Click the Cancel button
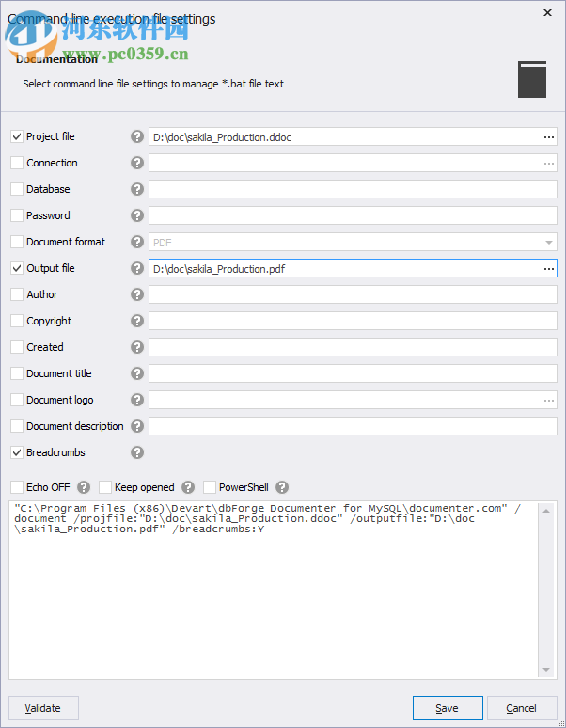Image resolution: width=566 pixels, height=728 pixels. click(x=522, y=708)
